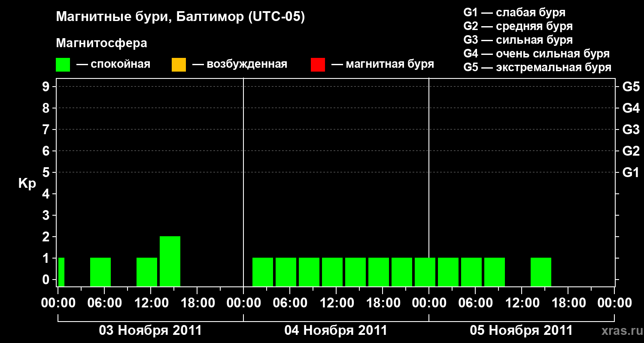The height and width of the screenshot is (343, 644).
Task: Click the narrow bar at 00:00 on 03 Ноября
Action: click(61, 272)
